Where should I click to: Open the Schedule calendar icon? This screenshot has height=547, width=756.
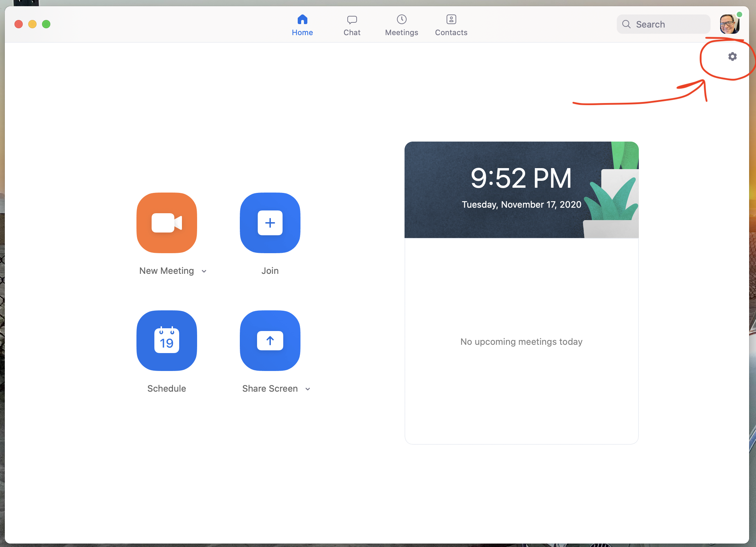[167, 341]
